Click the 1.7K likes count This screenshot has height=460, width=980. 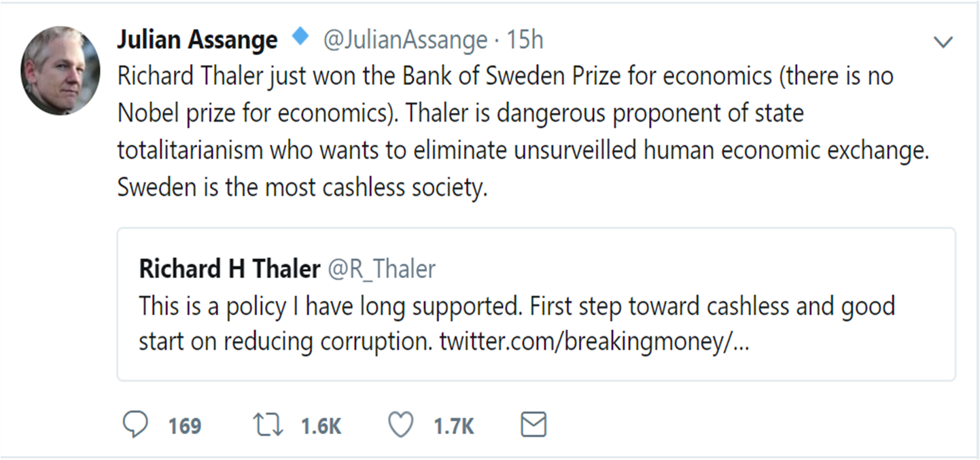click(x=454, y=426)
